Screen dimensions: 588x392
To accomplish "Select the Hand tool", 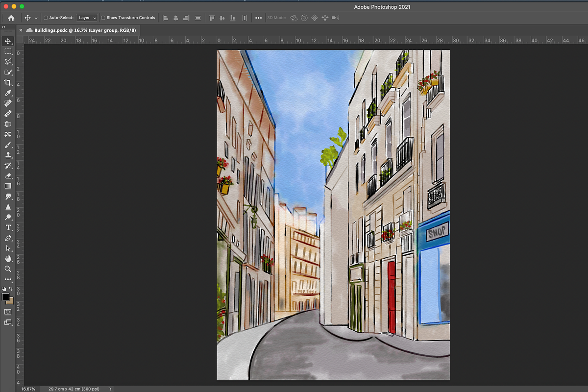I will (x=8, y=259).
